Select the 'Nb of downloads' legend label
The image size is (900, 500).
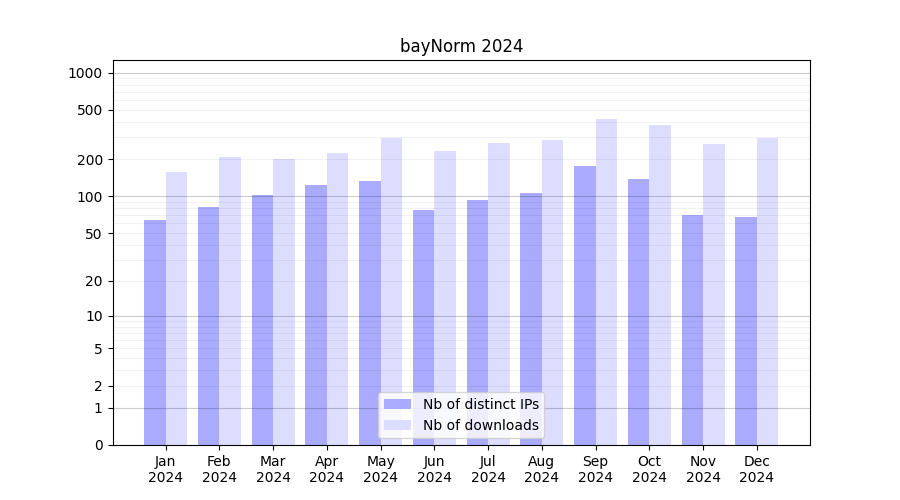click(480, 425)
